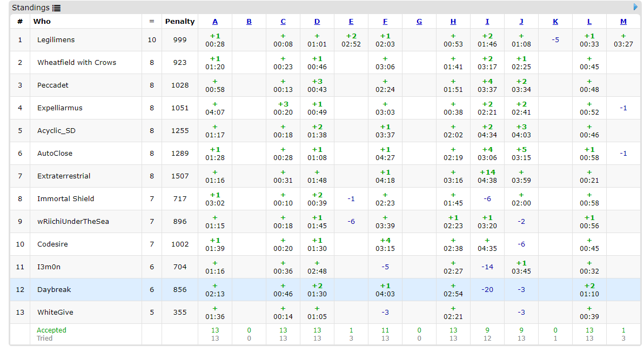The image size is (644, 352).
Task: Click problem E column link
Action: coord(351,22)
